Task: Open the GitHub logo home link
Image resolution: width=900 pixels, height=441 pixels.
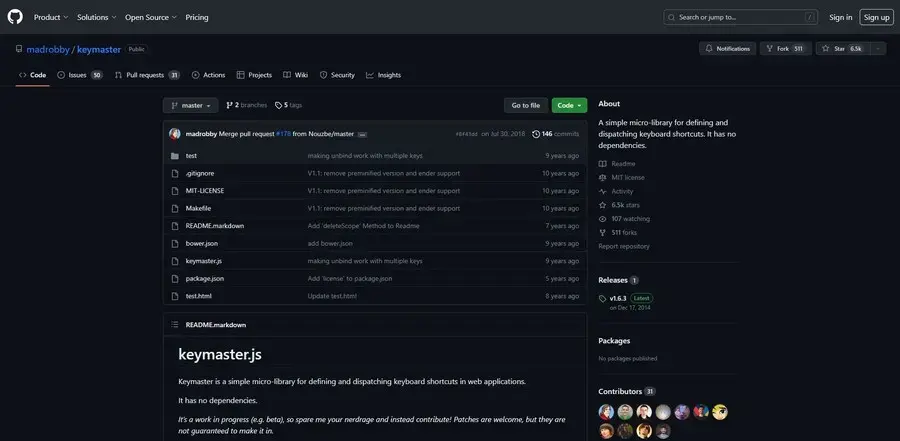Action: pyautogui.click(x=15, y=17)
